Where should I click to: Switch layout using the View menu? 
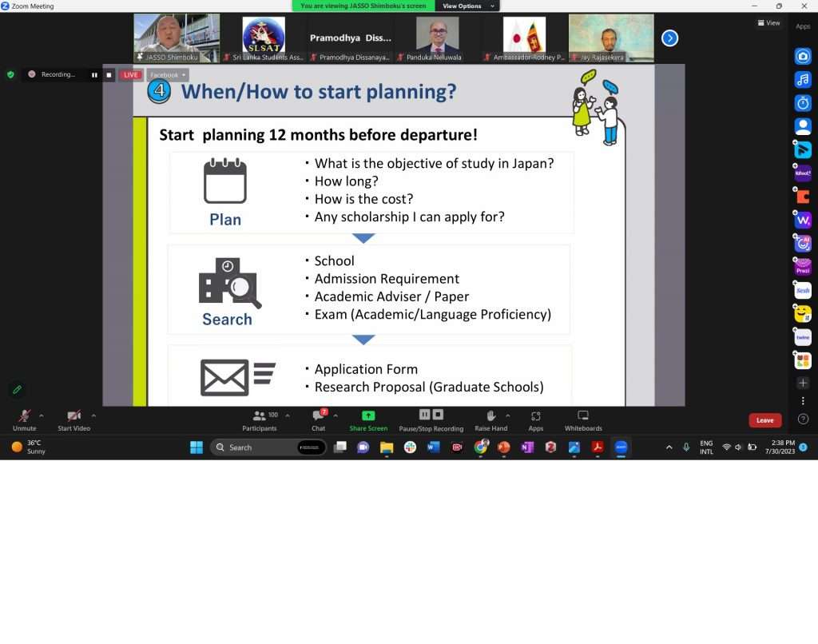click(768, 23)
